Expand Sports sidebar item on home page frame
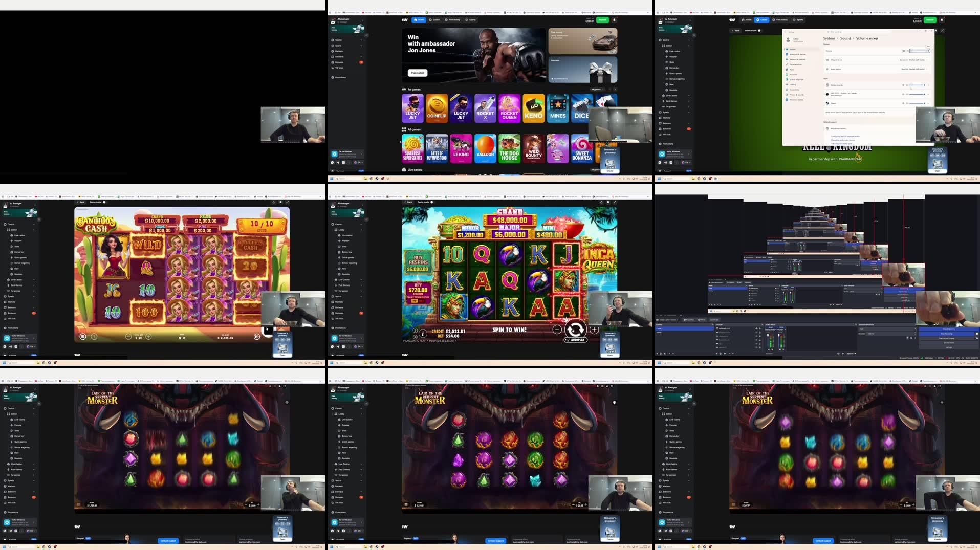Screen dimensions: 980x550 coord(347,46)
